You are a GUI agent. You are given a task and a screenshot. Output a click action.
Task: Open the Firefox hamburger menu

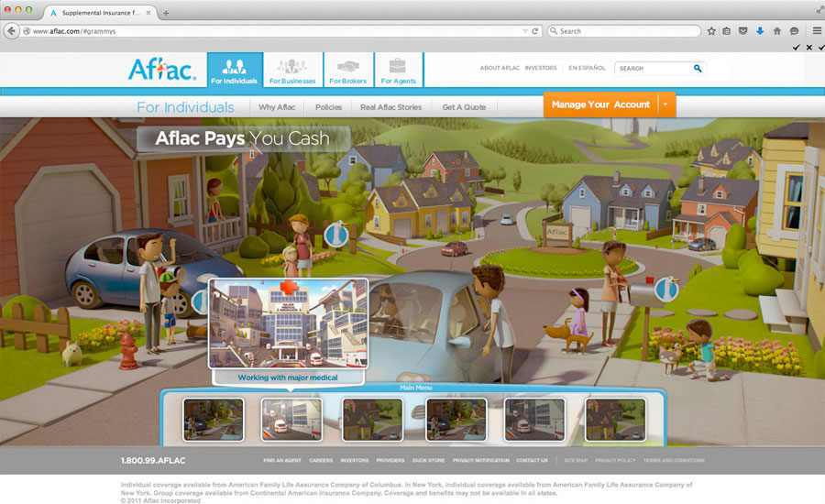coord(817,31)
